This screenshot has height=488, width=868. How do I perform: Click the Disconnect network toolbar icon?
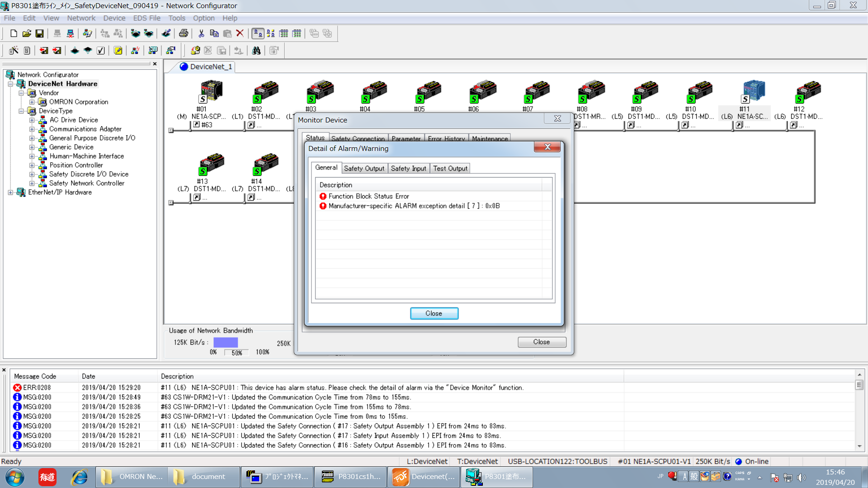click(x=70, y=33)
